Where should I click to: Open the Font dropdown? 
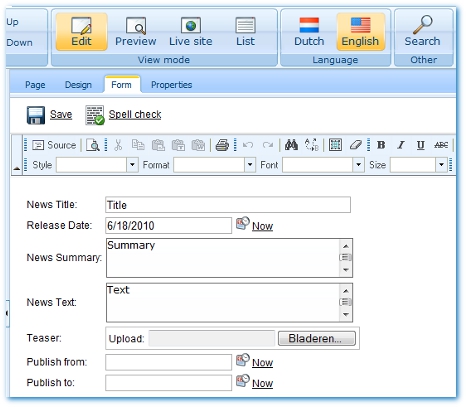[x=358, y=165]
